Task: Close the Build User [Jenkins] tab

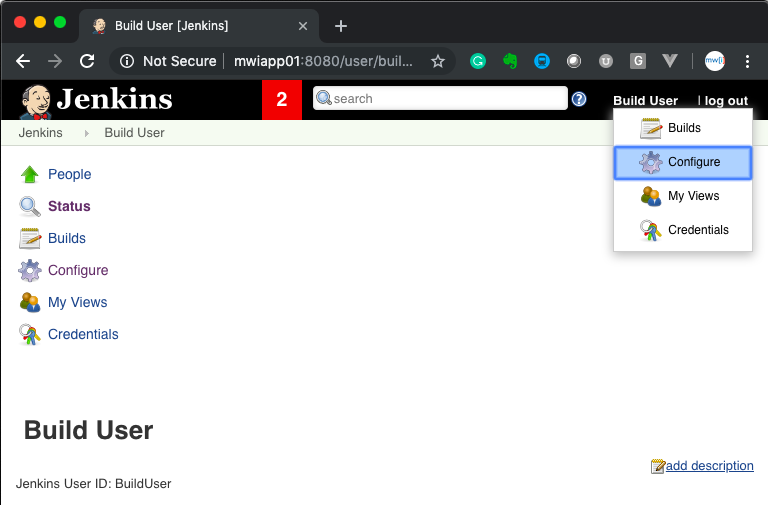Action: coord(303,26)
